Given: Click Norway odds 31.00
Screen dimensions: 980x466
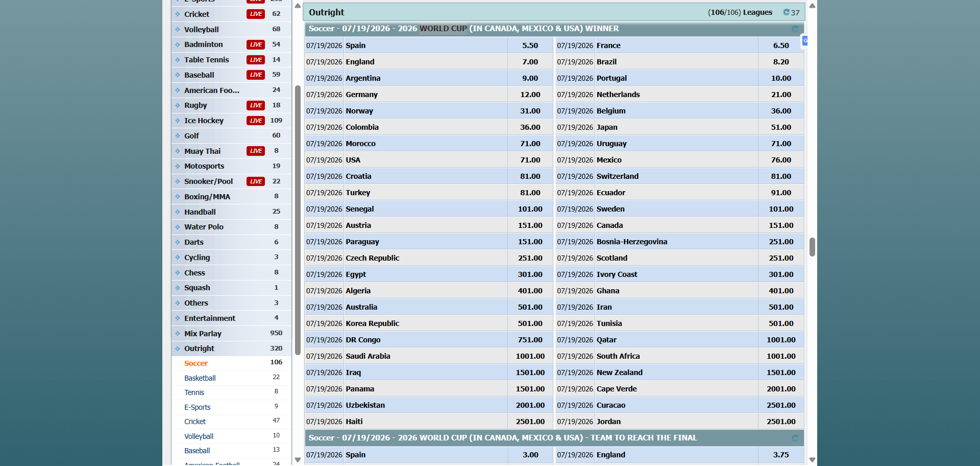Looking at the screenshot, I should [x=530, y=111].
